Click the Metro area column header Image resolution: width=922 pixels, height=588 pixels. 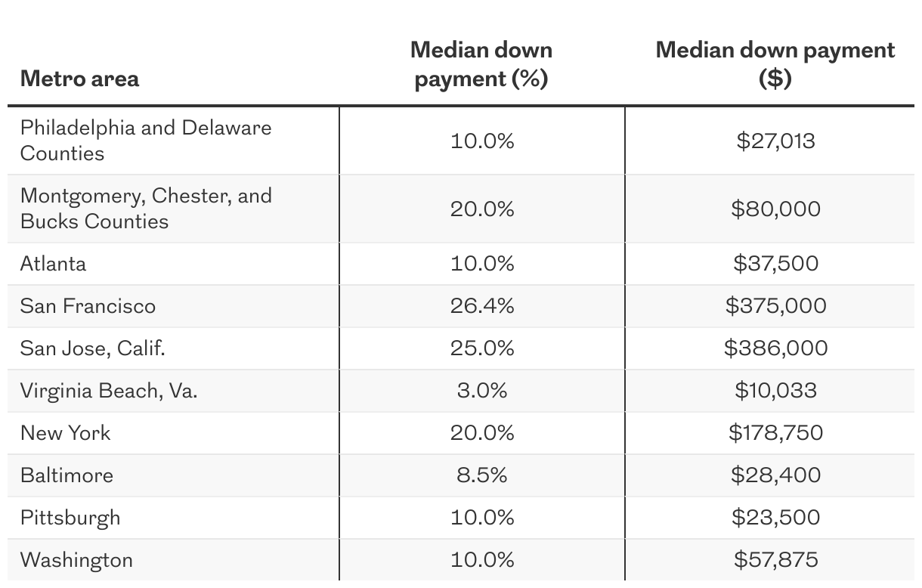(79, 79)
